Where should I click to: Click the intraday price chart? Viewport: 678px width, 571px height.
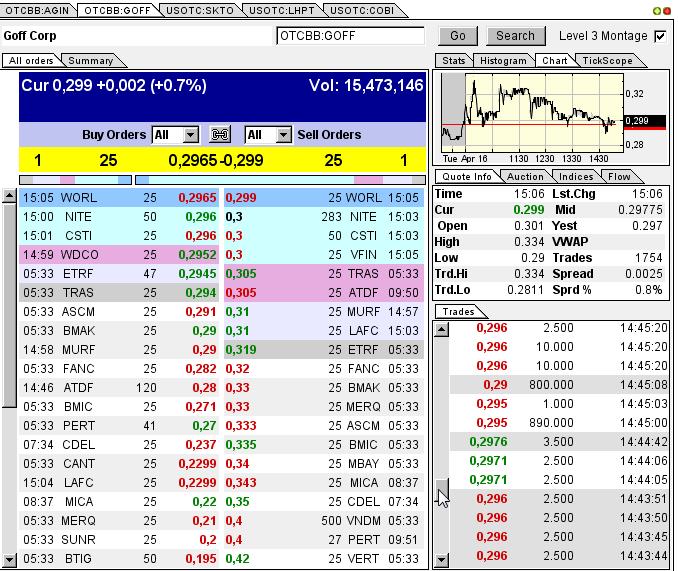click(532, 112)
